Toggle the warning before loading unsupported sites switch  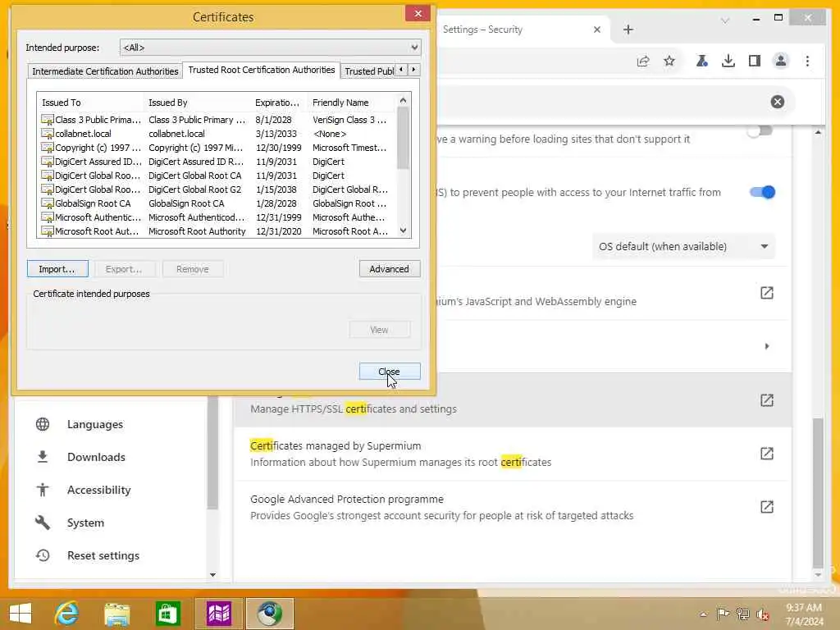click(760, 130)
